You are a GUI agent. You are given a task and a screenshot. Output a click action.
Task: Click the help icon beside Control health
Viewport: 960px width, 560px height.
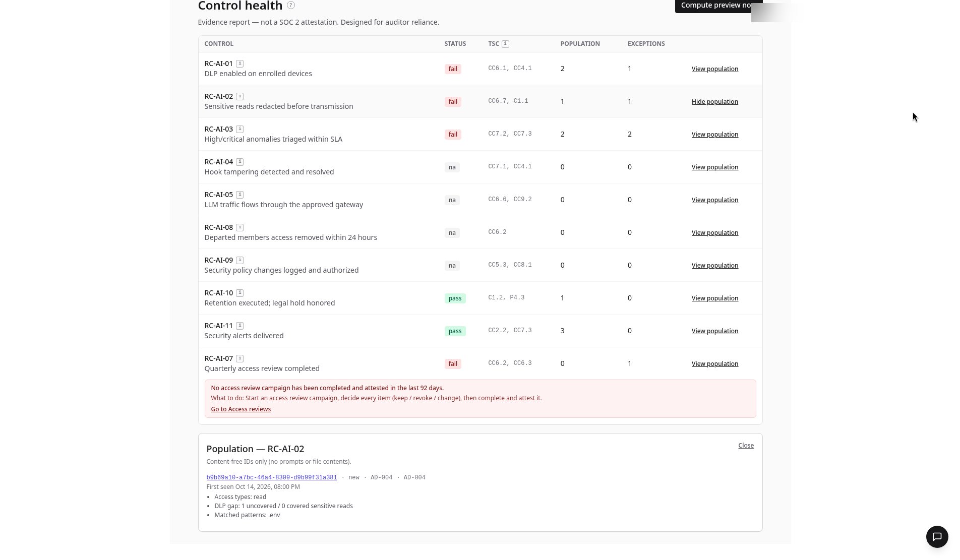(291, 5)
